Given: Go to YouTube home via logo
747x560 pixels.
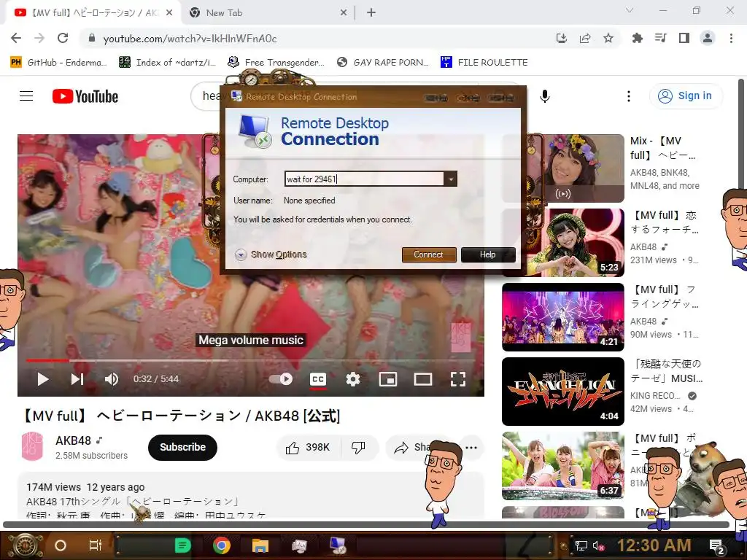Looking at the screenshot, I should pos(85,96).
